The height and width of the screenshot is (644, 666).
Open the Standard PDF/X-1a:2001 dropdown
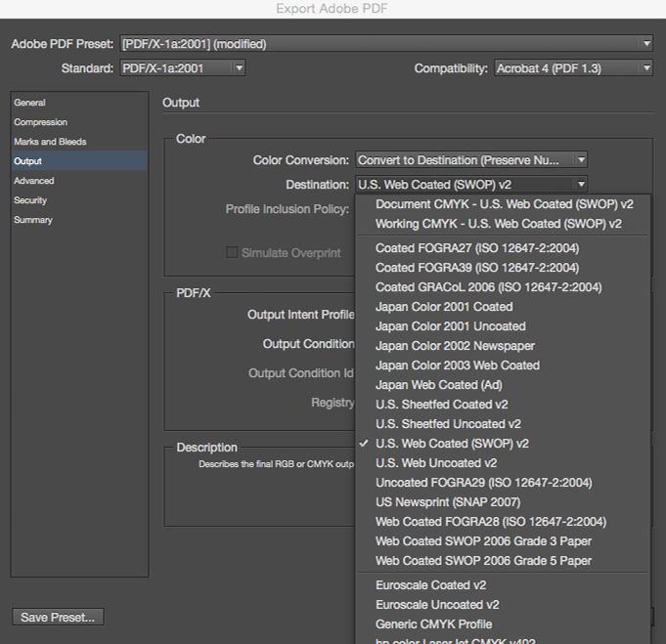[183, 68]
